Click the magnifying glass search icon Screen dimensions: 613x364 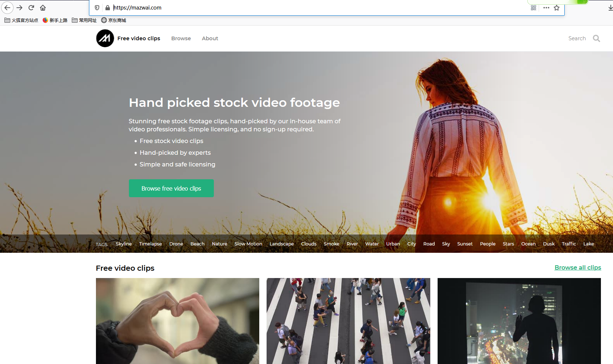(x=597, y=38)
